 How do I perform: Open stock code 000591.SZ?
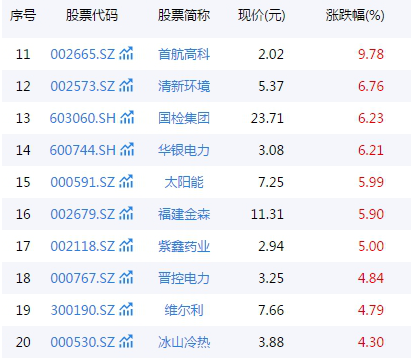(82, 182)
